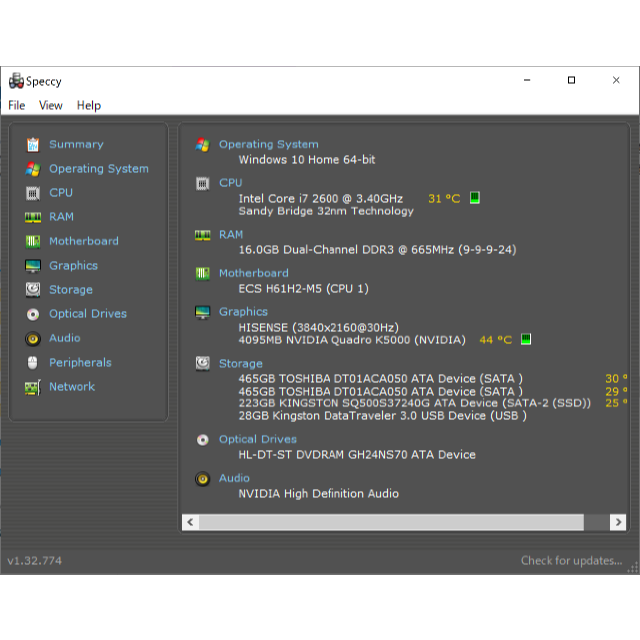Click the Optical Drives heading link in summary
Image resolution: width=640 pixels, height=640 pixels.
coord(258,439)
